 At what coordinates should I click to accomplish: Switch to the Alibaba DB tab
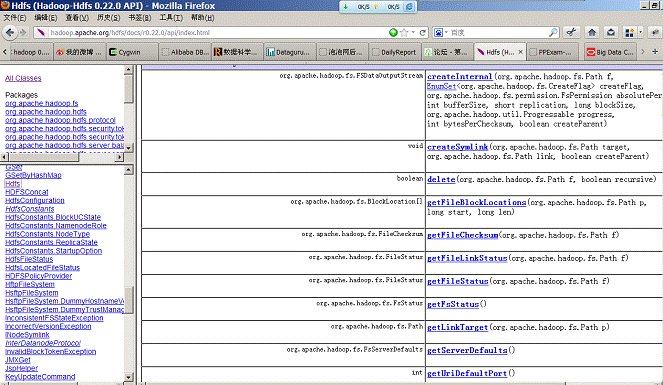pyautogui.click(x=185, y=52)
